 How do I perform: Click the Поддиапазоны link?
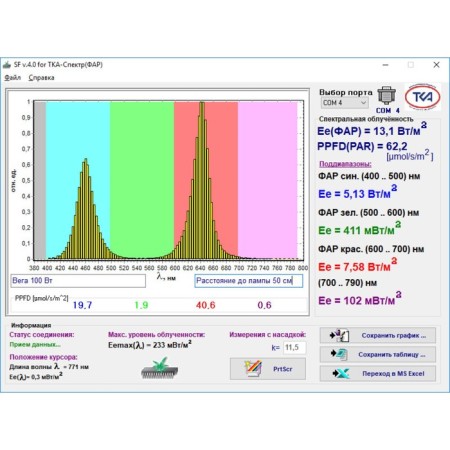(345, 164)
